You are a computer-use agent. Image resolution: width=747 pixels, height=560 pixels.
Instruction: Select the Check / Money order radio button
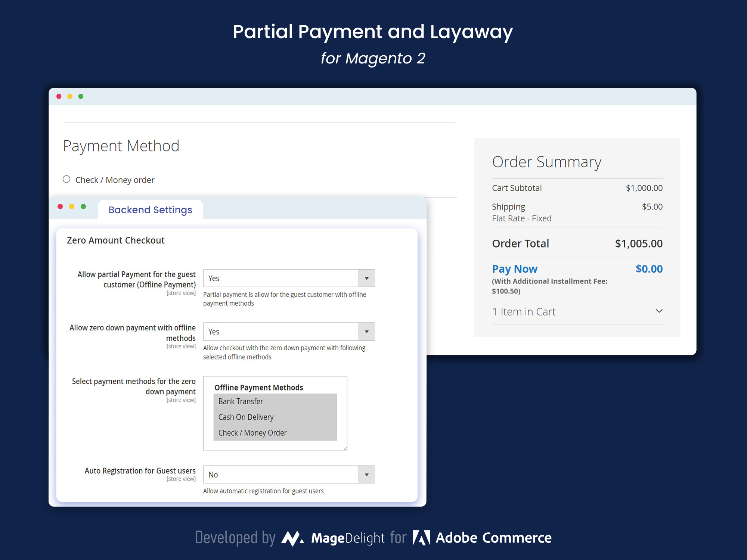(67, 179)
